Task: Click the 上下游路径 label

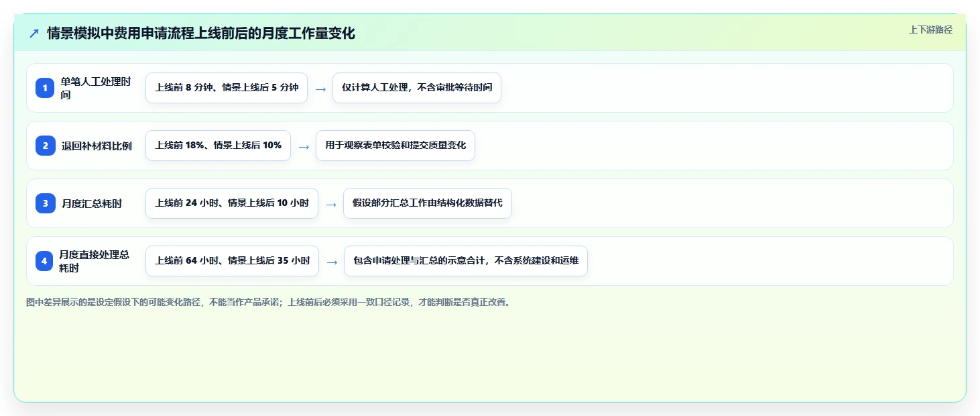Action: click(930, 30)
